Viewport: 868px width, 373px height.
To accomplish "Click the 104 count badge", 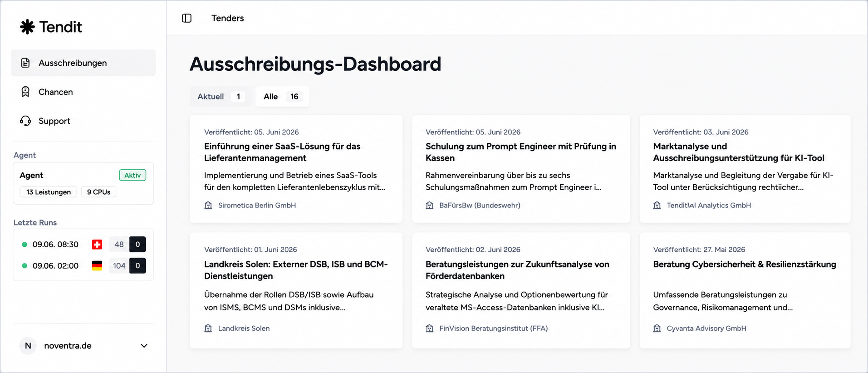I will 119,265.
